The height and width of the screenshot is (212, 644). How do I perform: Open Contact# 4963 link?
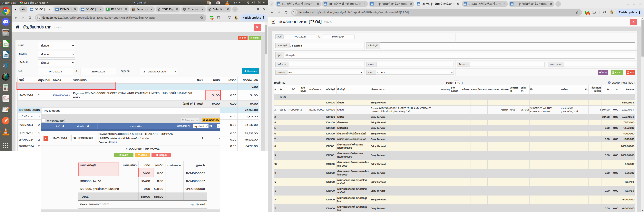pyautogui.click(x=114, y=143)
